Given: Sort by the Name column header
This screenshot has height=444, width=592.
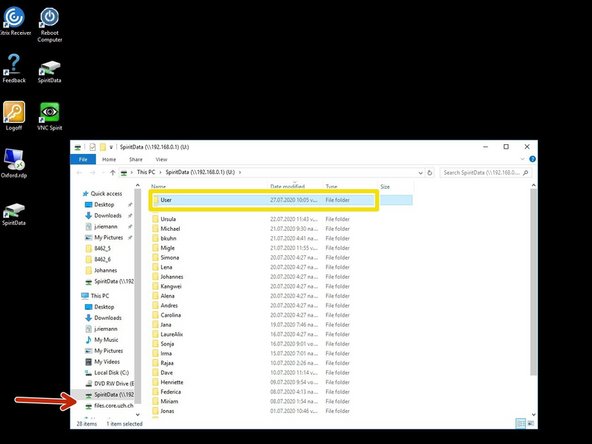Looking at the screenshot, I should coord(158,187).
